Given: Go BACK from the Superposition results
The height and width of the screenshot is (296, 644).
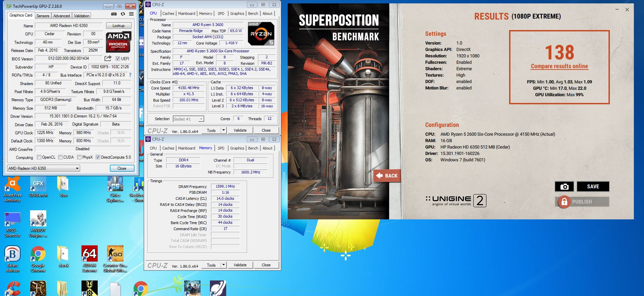Looking at the screenshot, I should click(x=387, y=176).
